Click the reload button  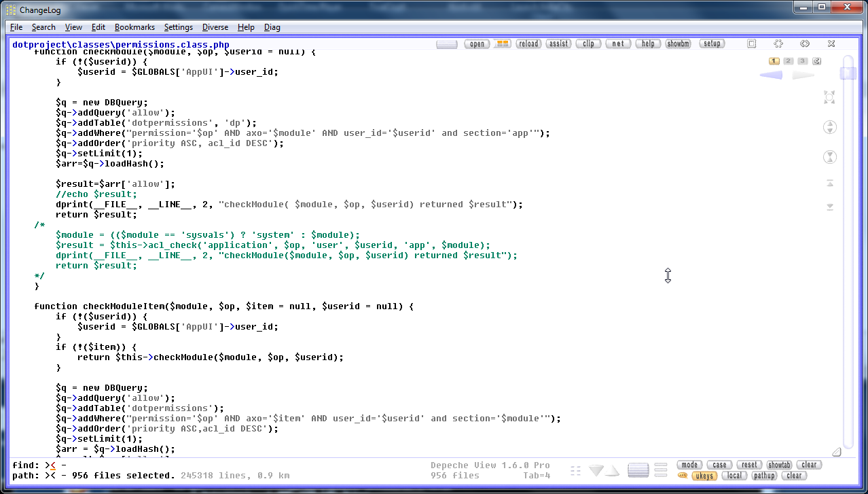(x=528, y=43)
